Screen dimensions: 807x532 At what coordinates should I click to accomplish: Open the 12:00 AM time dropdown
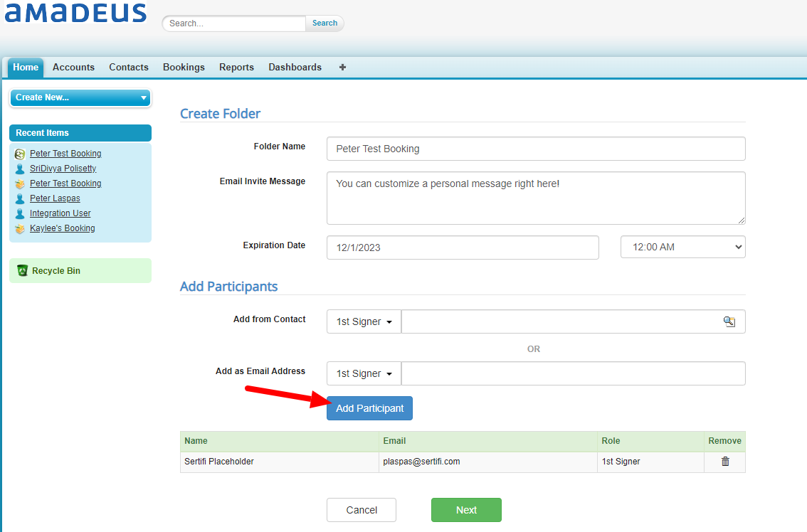click(x=683, y=247)
